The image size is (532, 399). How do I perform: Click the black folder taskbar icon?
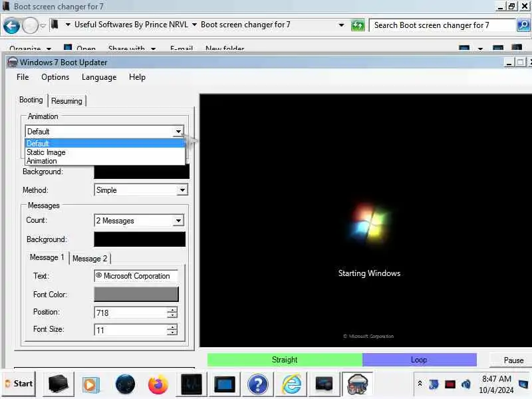pyautogui.click(x=58, y=384)
